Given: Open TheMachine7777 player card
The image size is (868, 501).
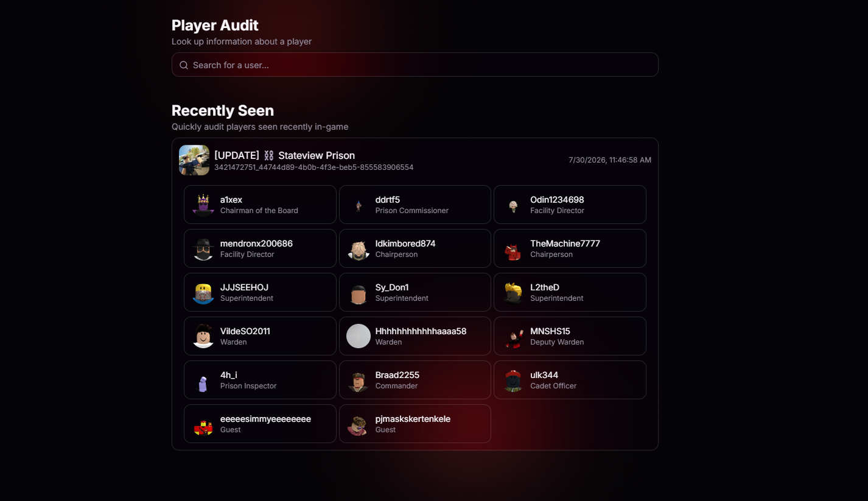Looking at the screenshot, I should click(x=570, y=248).
